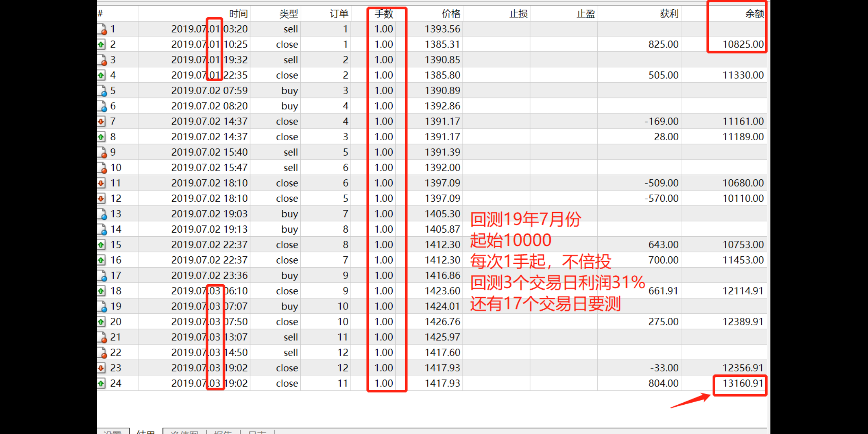Click the loss value -33.00
The height and width of the screenshot is (434, 868).
[664, 368]
